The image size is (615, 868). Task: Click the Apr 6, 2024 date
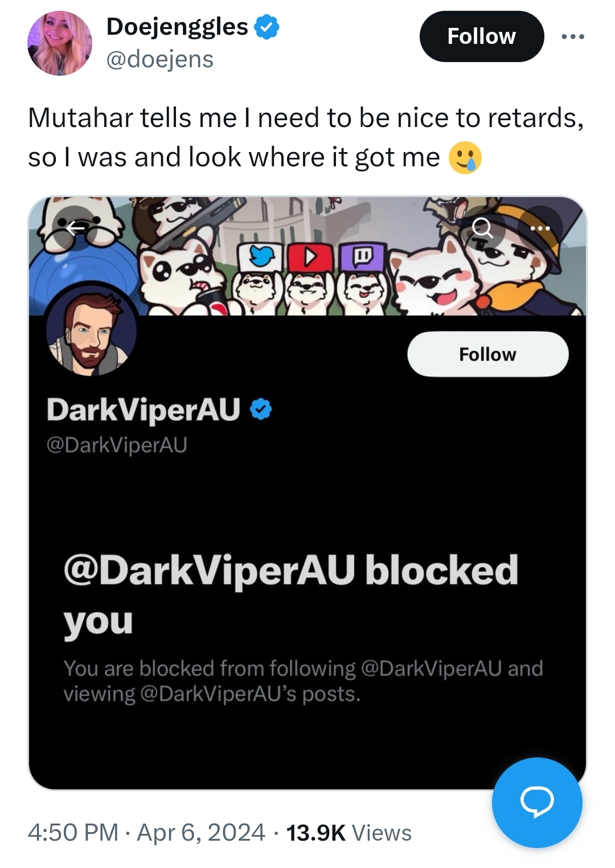201,832
